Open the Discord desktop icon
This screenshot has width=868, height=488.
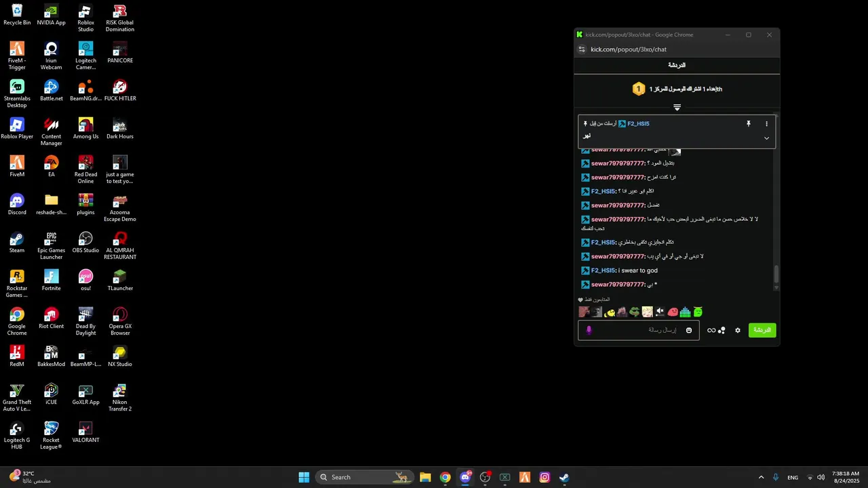(x=17, y=205)
